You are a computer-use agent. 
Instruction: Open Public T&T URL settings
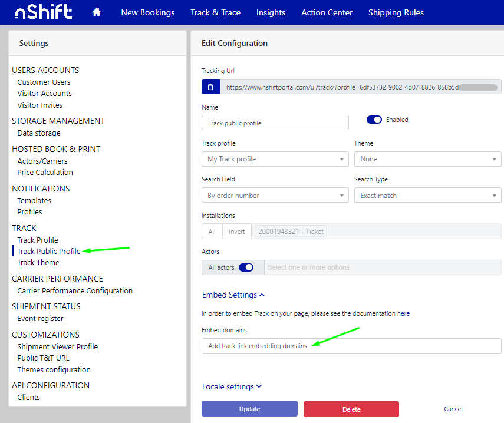tap(43, 358)
